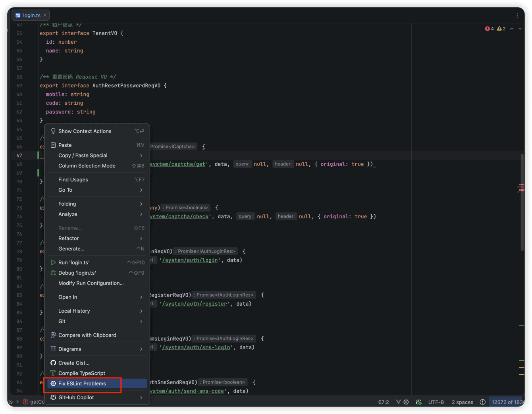The image size is (532, 414).
Task: Select the GitHub icon next to Create Gist
Action: coord(53,362)
